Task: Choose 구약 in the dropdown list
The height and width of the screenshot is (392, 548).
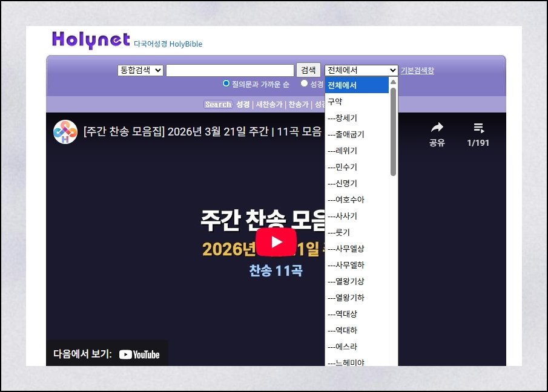Action: 357,102
